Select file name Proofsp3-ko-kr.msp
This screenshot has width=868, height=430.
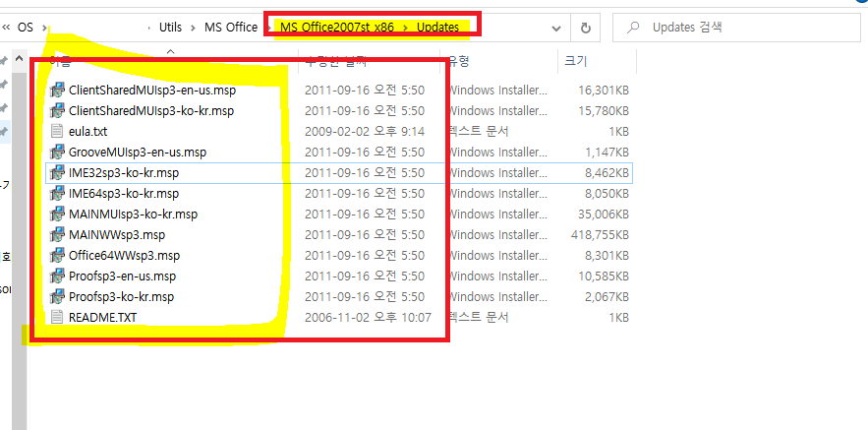point(121,297)
